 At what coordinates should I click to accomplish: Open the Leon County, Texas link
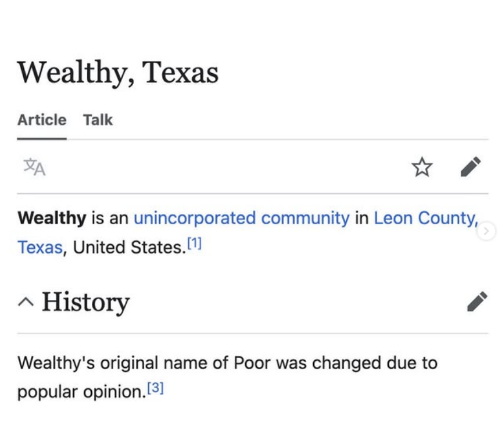coord(425,218)
